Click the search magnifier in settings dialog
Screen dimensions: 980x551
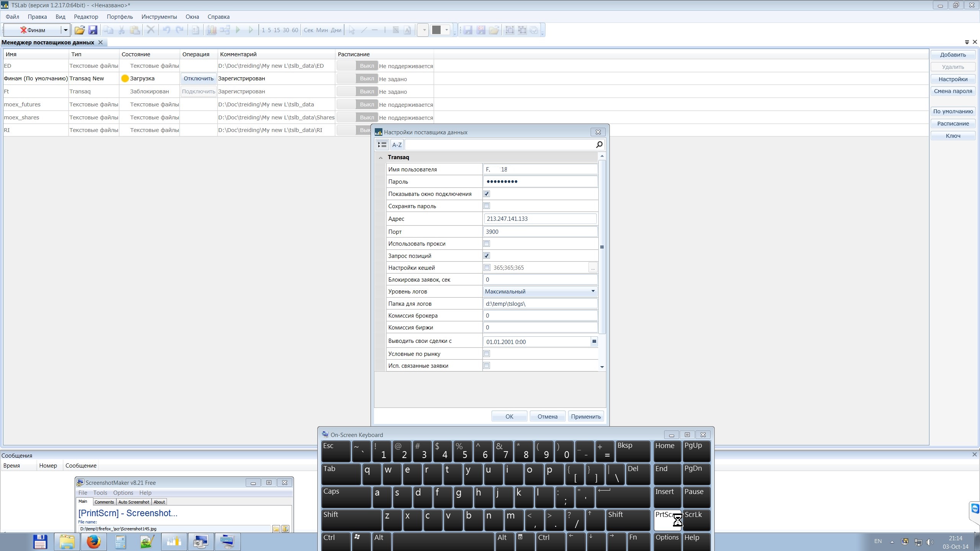tap(599, 144)
